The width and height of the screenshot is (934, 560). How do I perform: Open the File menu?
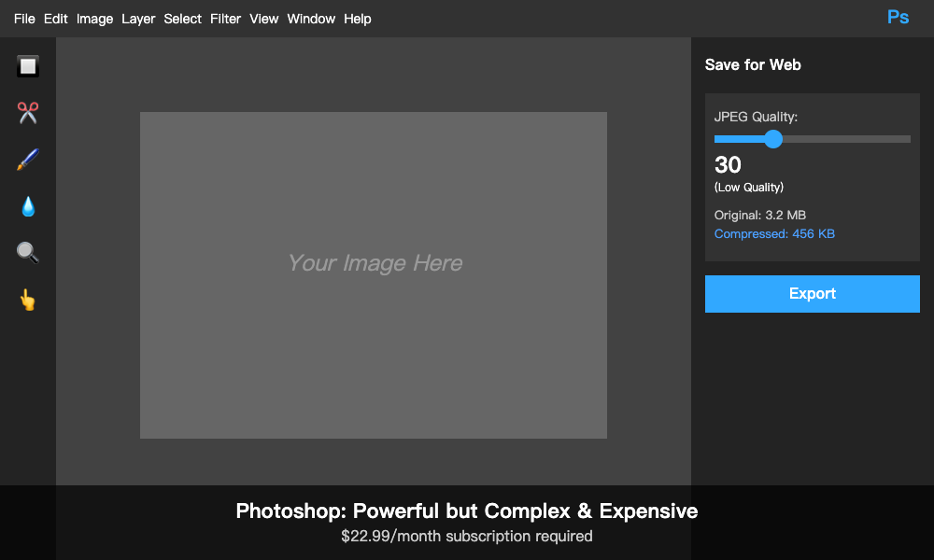coord(24,19)
